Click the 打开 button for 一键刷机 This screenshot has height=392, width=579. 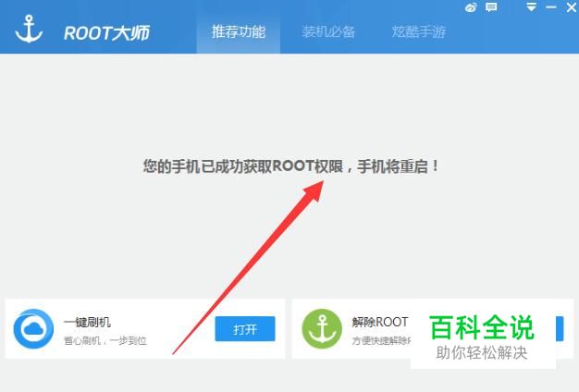click(245, 329)
